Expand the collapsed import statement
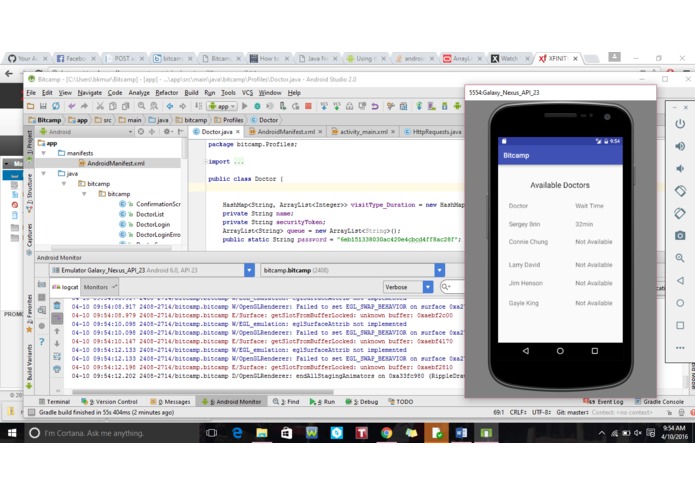 click(205, 162)
